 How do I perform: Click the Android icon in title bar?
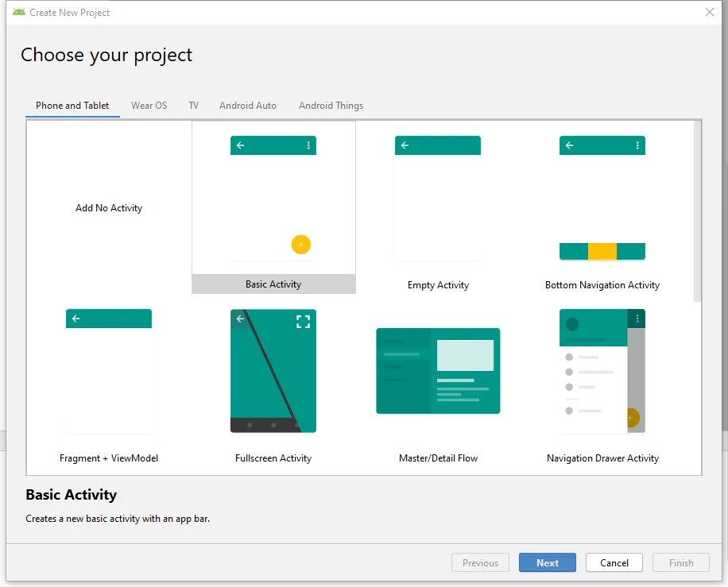19,12
